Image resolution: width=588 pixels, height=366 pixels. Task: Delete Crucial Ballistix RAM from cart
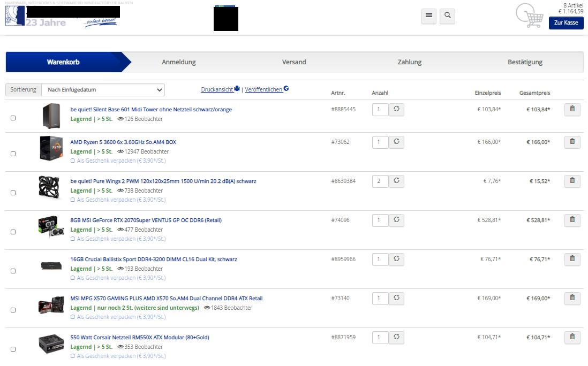pyautogui.click(x=572, y=259)
